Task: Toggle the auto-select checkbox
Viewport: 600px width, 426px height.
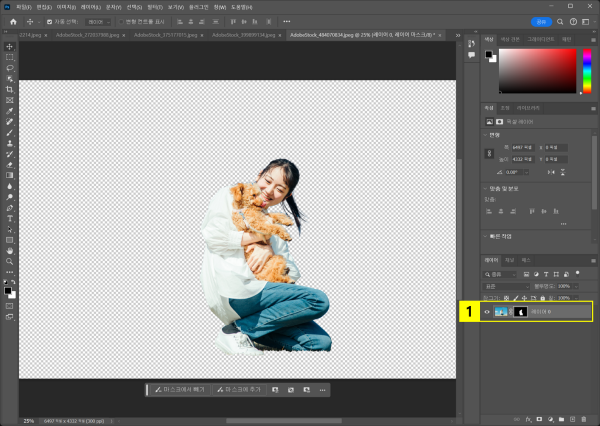Action: [x=50, y=21]
